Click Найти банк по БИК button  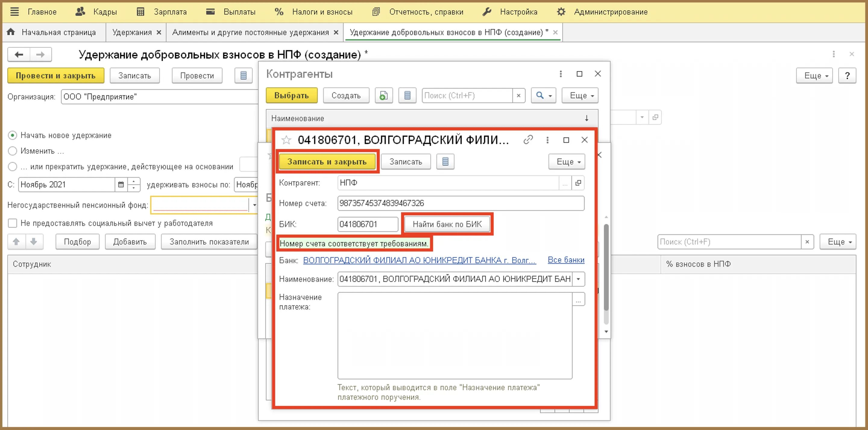[447, 224]
